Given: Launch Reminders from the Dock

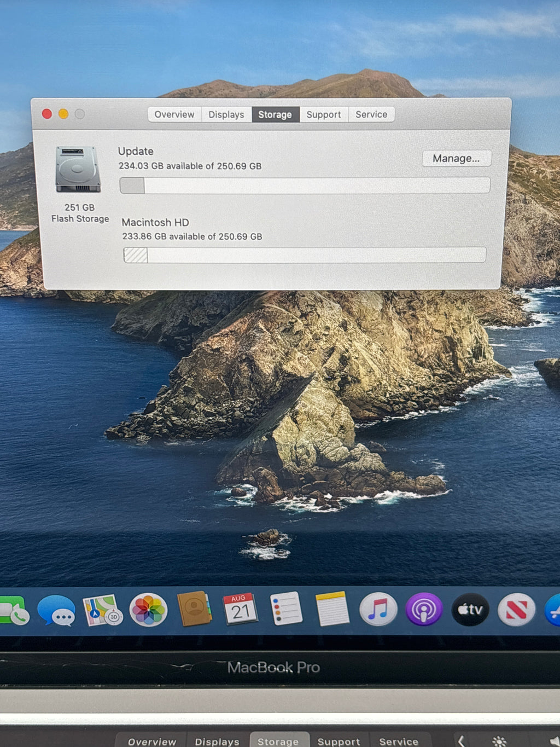Looking at the screenshot, I should click(x=286, y=608).
